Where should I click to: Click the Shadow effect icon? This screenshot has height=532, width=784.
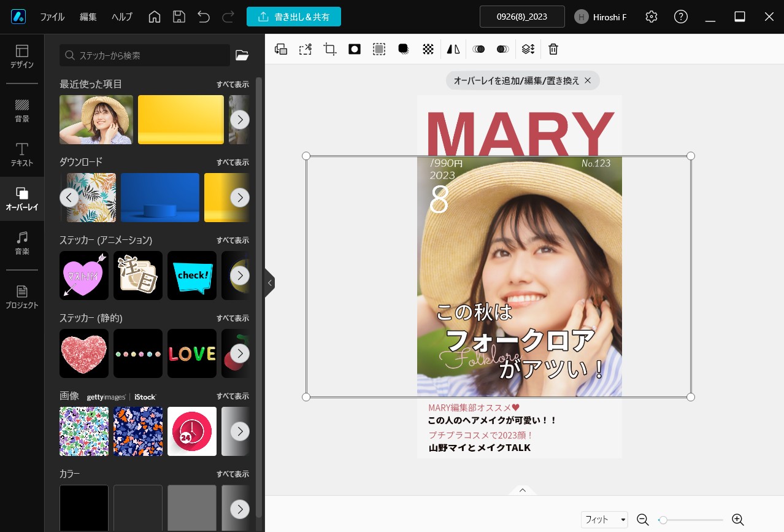coord(404,50)
